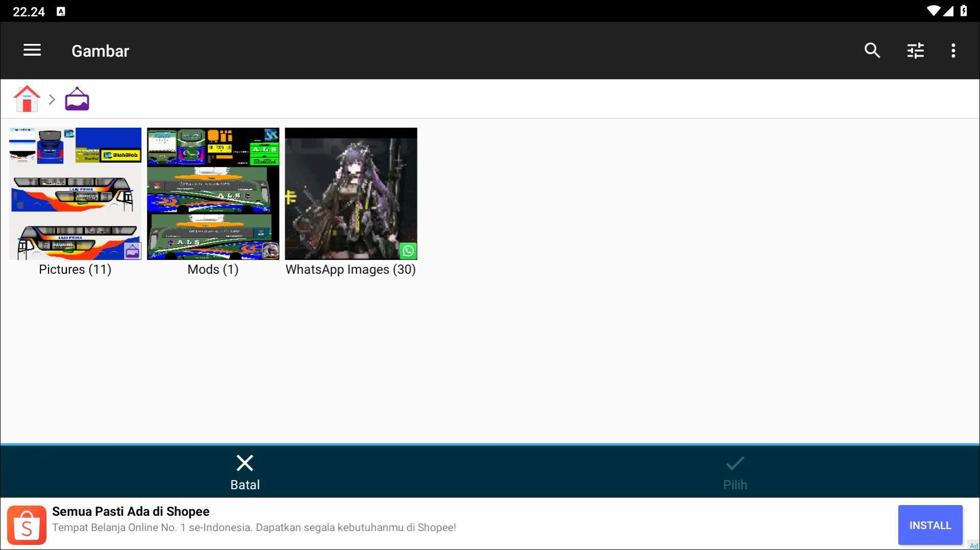Open the three-dot overflow menu
Viewport: 980px width, 550px height.
point(953,51)
